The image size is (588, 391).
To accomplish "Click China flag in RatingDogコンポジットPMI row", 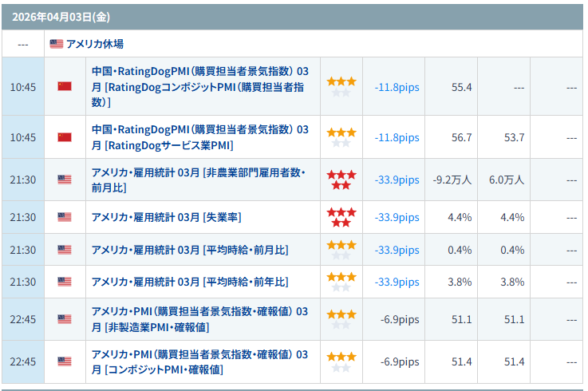I will 65,86.
